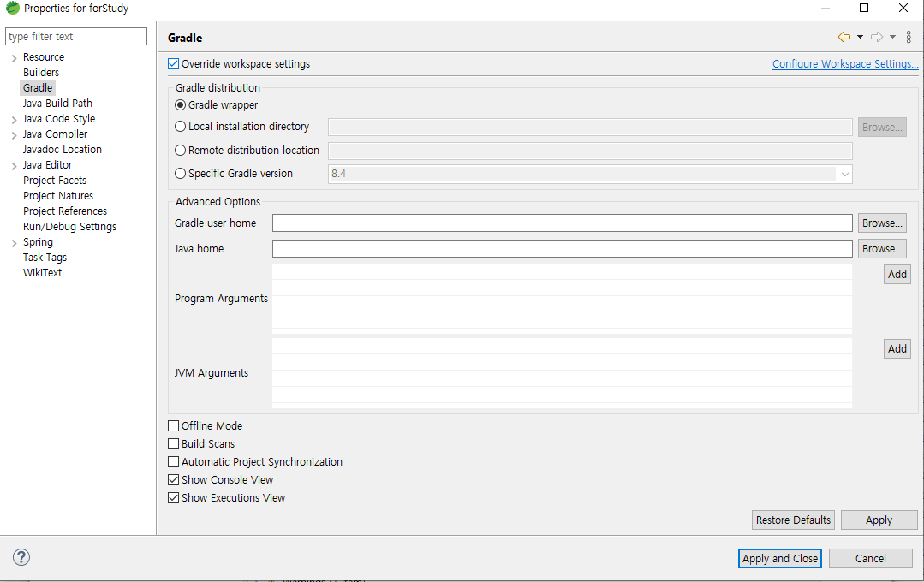Open Run/Debug Settings page
924x582 pixels.
pyautogui.click(x=69, y=226)
